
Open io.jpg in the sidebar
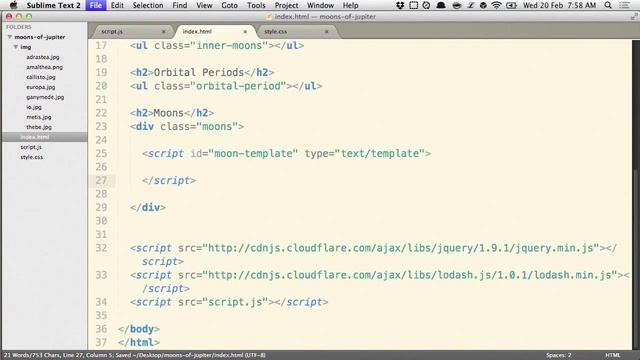(34, 107)
